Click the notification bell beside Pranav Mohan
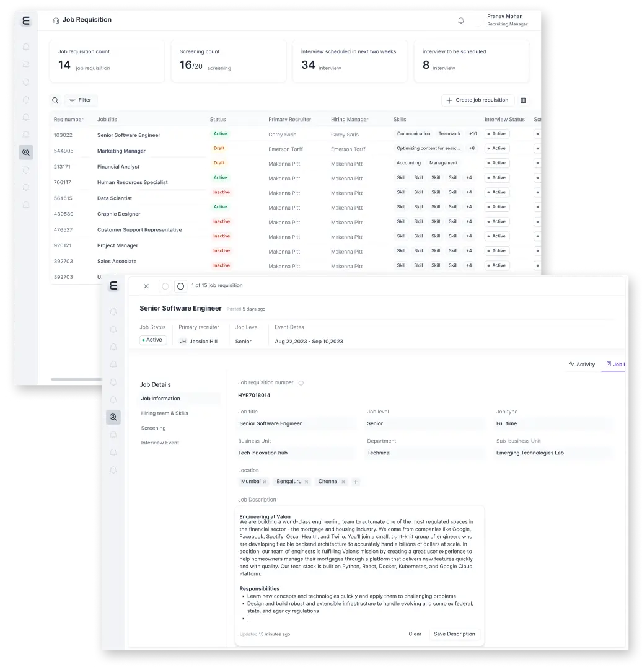642x672 pixels. tap(460, 20)
